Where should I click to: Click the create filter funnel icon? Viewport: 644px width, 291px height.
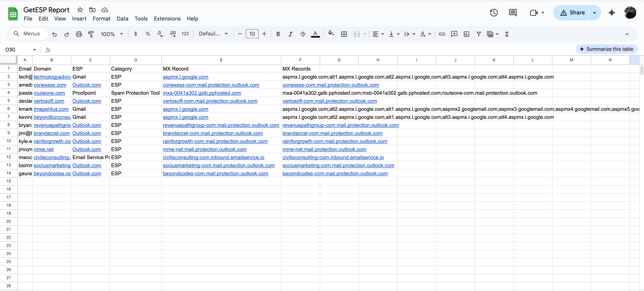479,34
